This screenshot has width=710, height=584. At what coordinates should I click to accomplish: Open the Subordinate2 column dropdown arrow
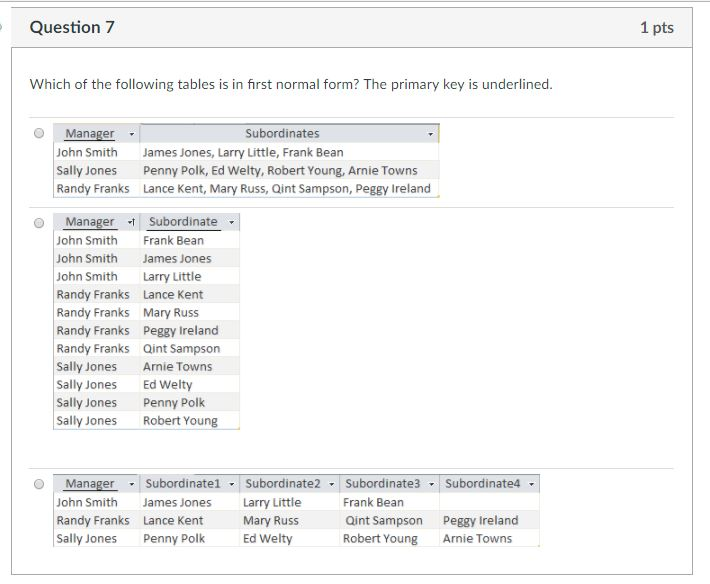point(332,484)
